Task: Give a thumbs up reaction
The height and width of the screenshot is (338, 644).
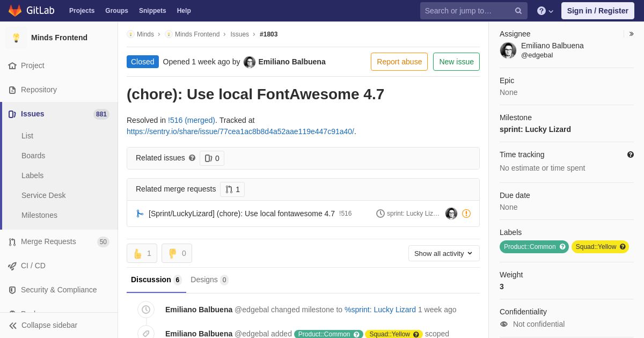Action: (142, 253)
